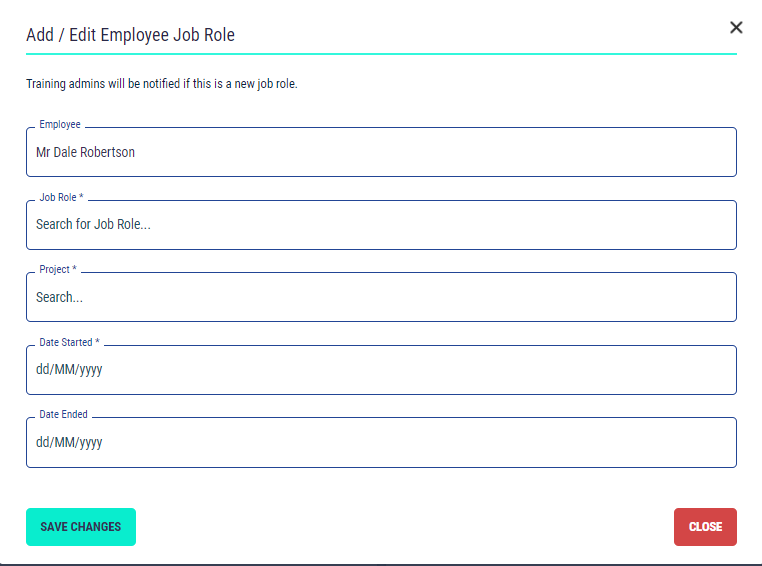This screenshot has height=566, width=762.
Task: Open the Job Role search dropdown
Action: pos(381,225)
